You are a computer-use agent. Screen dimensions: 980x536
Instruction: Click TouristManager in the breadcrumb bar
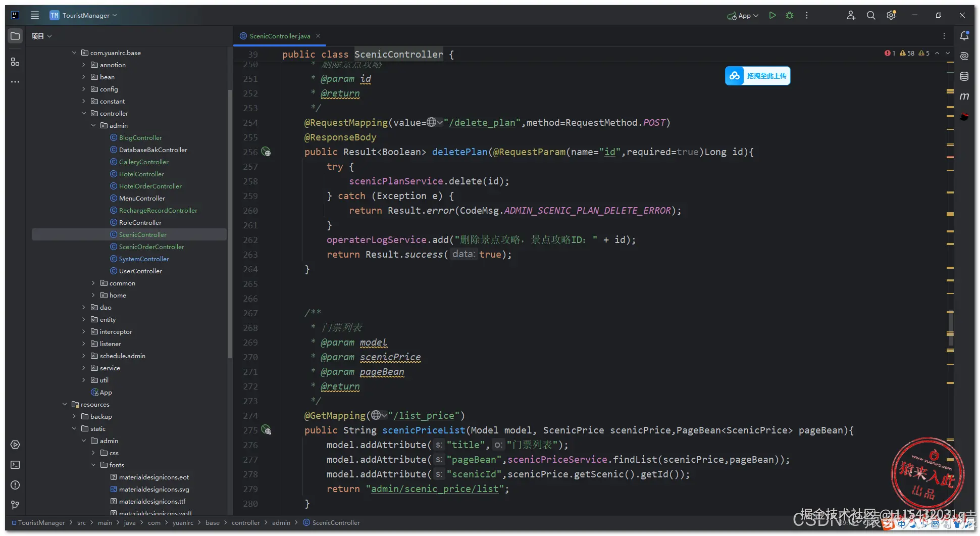click(x=41, y=522)
